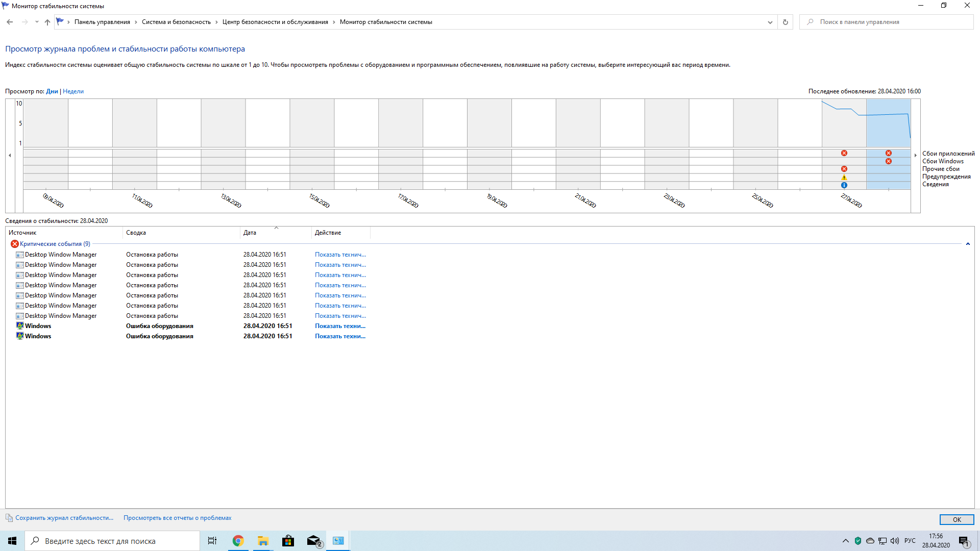Show technical details for first Desktop Window Manager
The height and width of the screenshot is (551, 980).
tap(340, 255)
